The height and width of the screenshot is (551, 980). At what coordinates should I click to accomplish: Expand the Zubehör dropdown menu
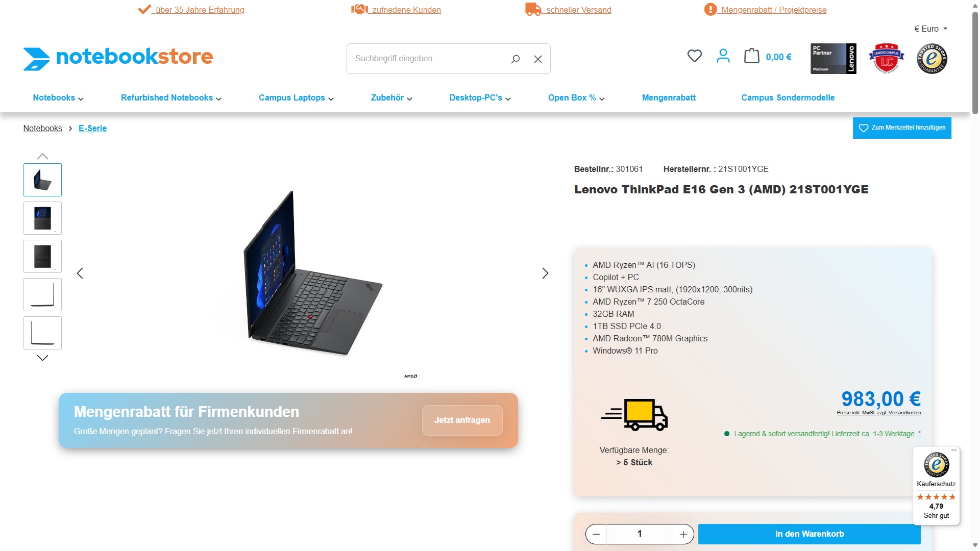(391, 98)
